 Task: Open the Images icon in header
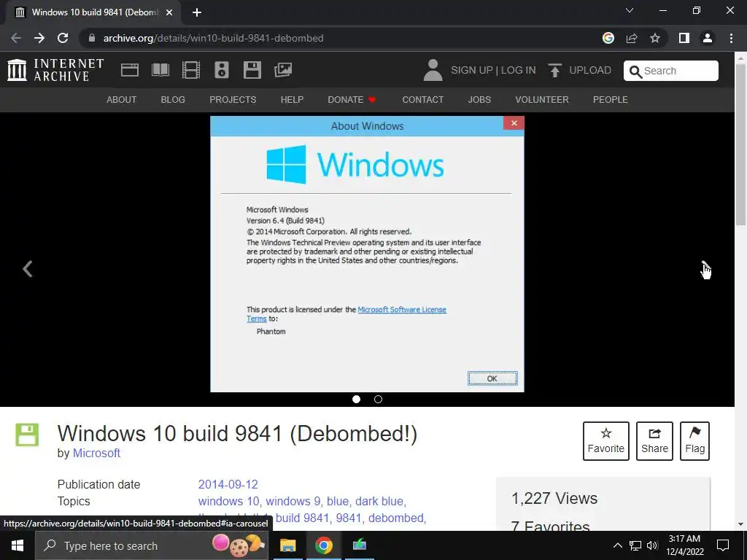point(283,70)
